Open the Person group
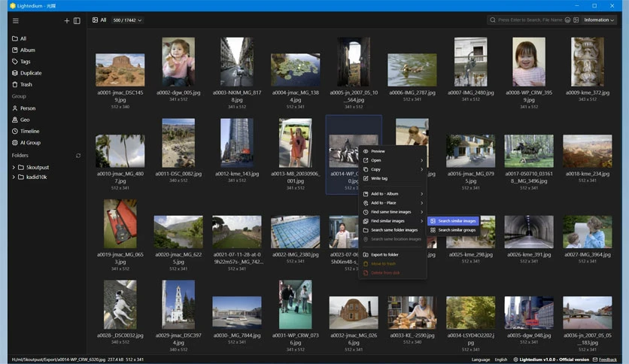 coord(23,108)
